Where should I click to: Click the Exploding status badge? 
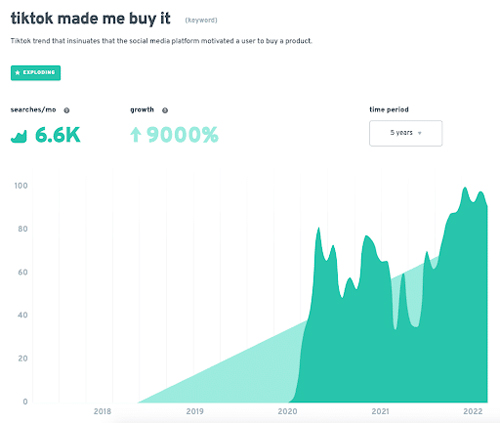tap(36, 73)
